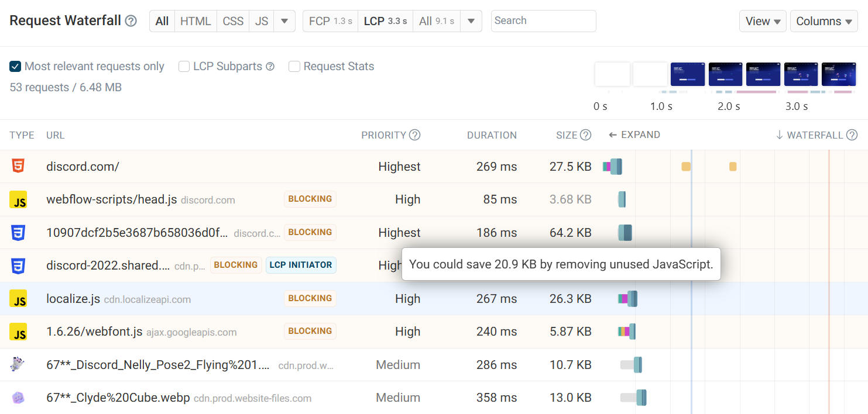Click the Clyde Cube webp image icon

click(x=18, y=398)
